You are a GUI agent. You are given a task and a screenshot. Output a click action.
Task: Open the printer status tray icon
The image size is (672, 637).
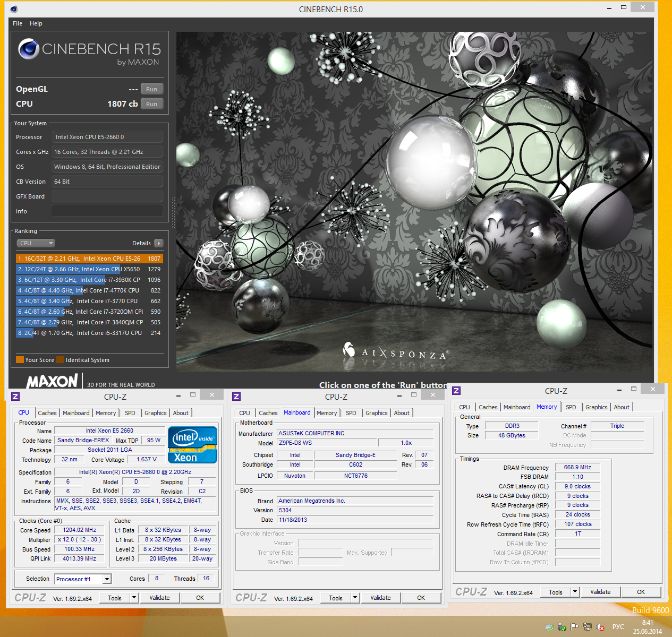pyautogui.click(x=549, y=627)
